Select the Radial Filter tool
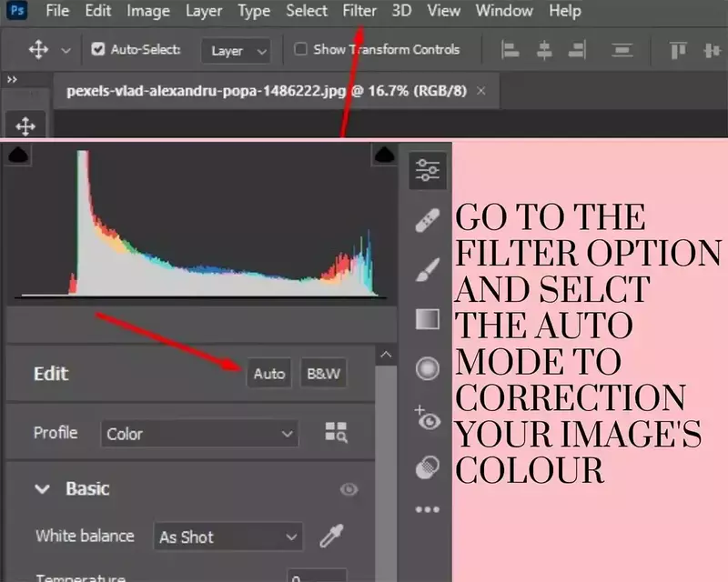 (x=427, y=369)
